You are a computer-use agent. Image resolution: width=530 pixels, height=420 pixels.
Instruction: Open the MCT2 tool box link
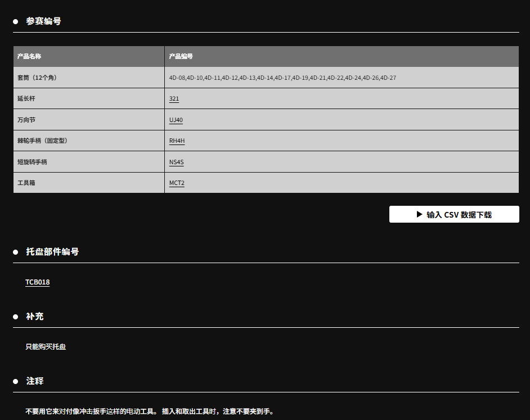(x=177, y=183)
